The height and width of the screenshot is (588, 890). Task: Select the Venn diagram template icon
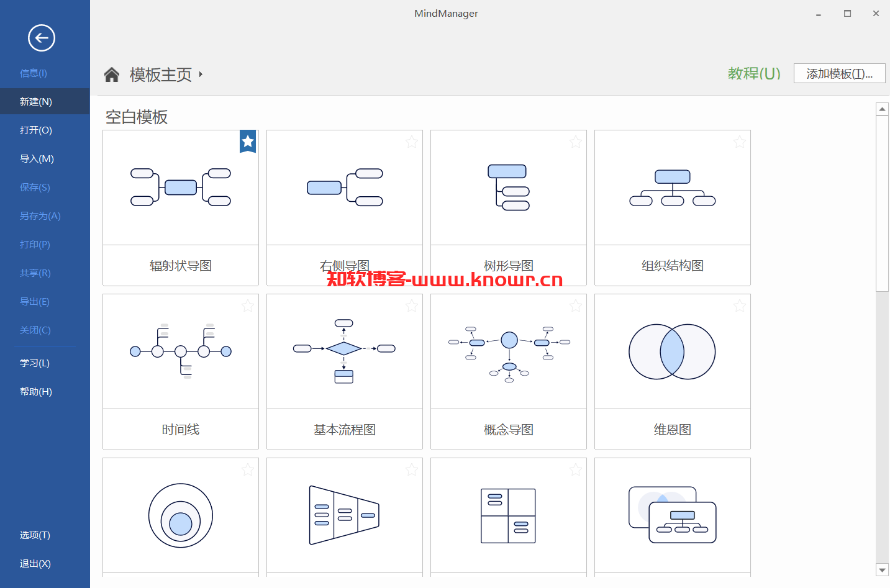pos(673,351)
